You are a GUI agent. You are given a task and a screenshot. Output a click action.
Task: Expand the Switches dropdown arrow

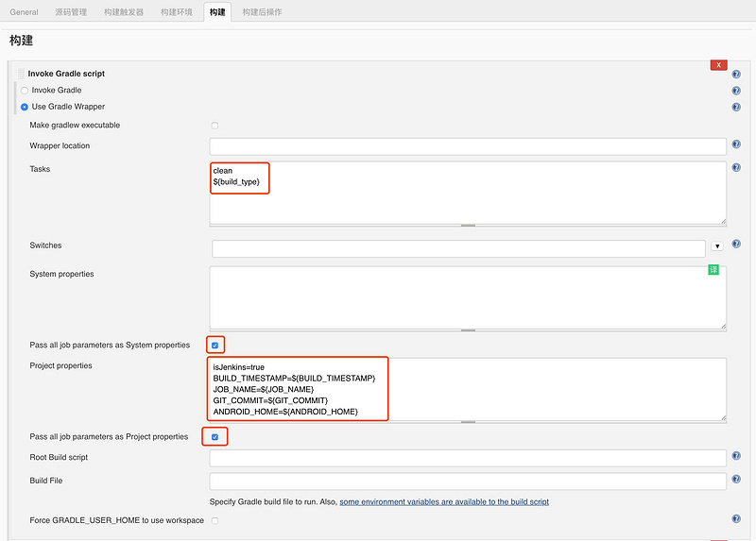click(x=717, y=246)
